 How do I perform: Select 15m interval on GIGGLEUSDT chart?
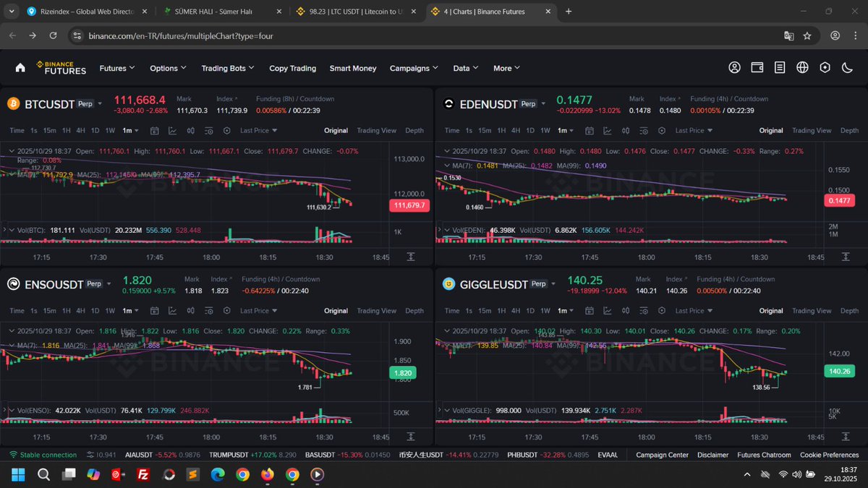pos(484,311)
